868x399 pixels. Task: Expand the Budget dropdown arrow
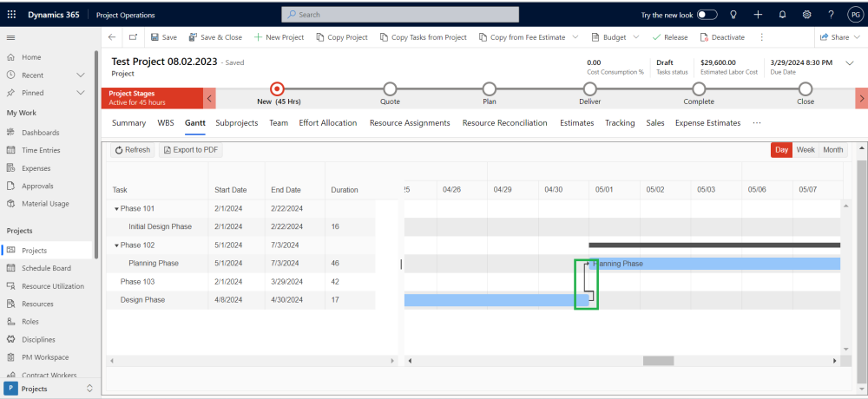tap(635, 37)
